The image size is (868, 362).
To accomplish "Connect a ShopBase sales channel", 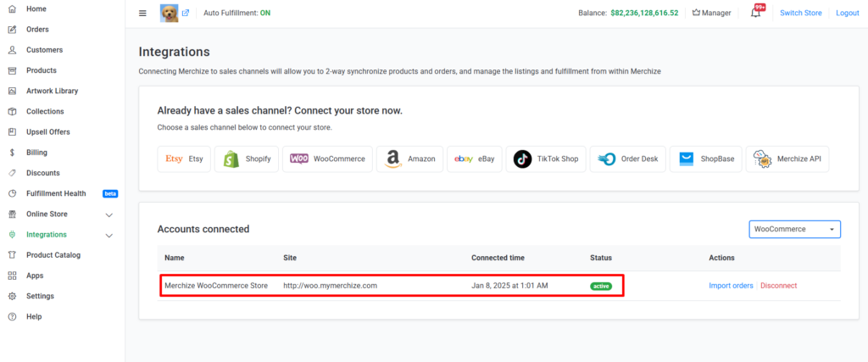I will pos(706,159).
